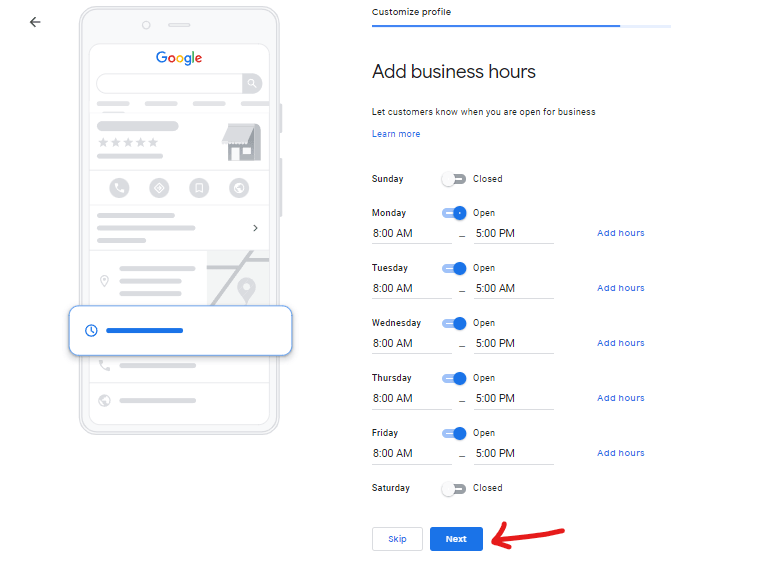Toggle Wednesday open switch off
Viewport: 772px width, 578px height.
click(454, 323)
